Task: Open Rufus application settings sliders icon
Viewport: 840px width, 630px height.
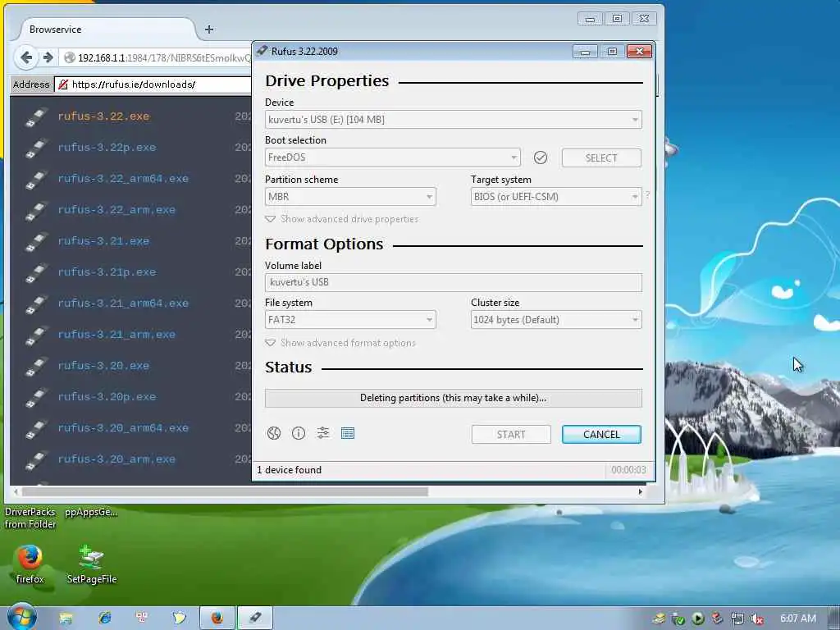Action: [323, 433]
